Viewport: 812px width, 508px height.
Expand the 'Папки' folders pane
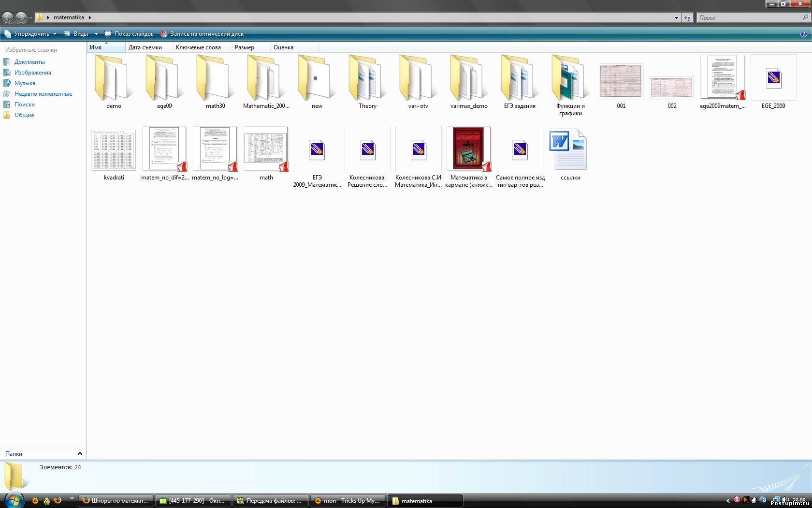pyautogui.click(x=80, y=454)
